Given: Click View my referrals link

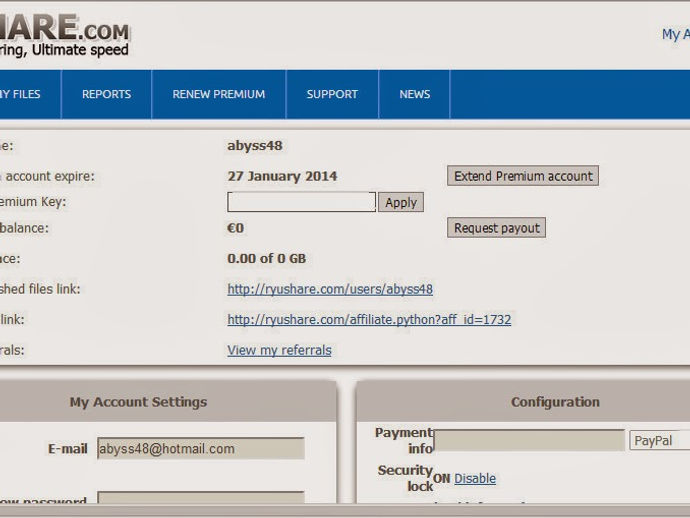Looking at the screenshot, I should click(x=279, y=350).
